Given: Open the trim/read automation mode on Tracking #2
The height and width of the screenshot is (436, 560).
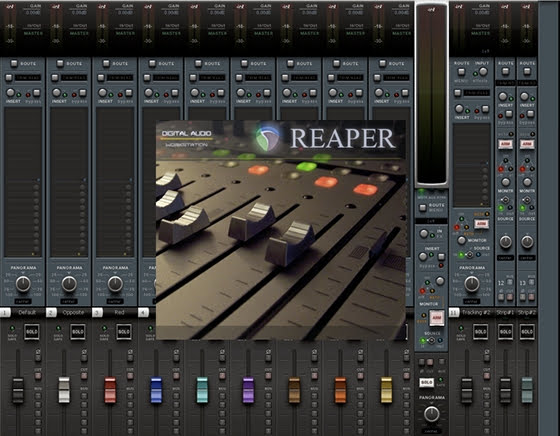Looking at the screenshot, I should pyautogui.click(x=477, y=93).
